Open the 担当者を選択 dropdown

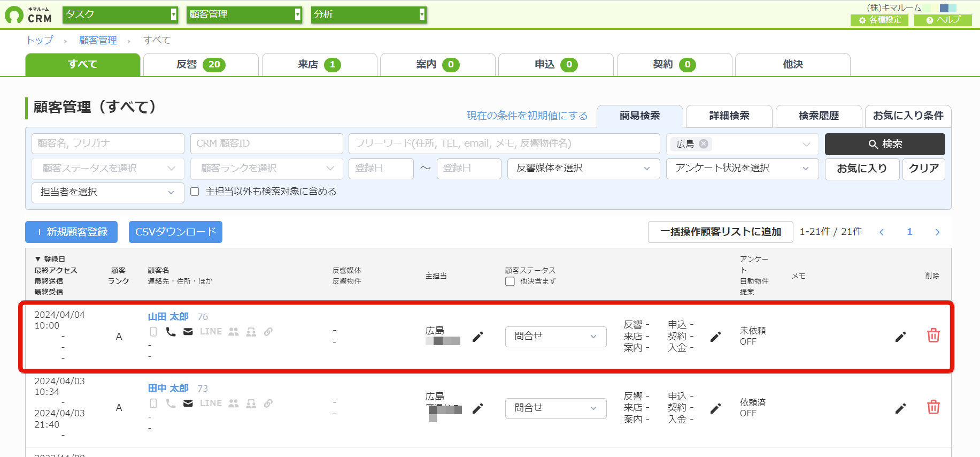click(108, 193)
